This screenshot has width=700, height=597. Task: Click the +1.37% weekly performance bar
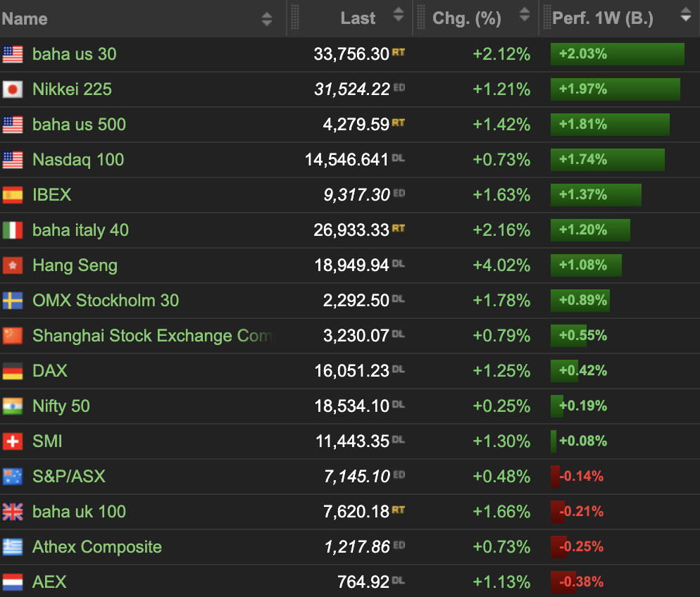tap(596, 195)
